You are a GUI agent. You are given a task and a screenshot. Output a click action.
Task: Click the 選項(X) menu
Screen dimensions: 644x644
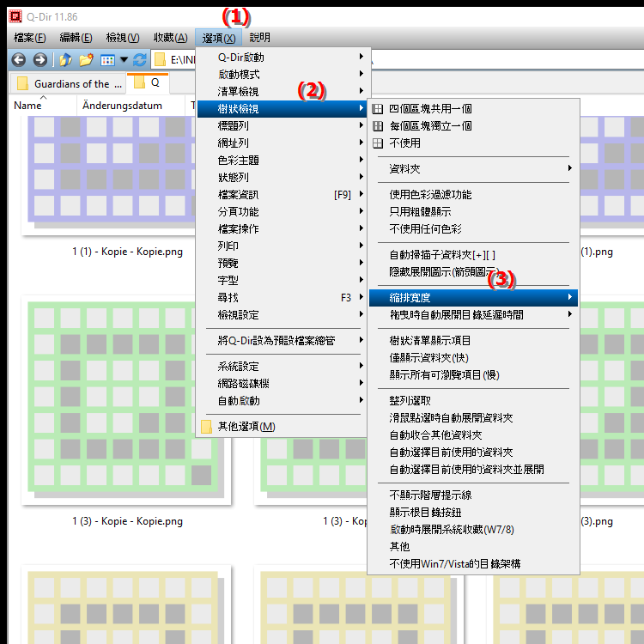click(218, 38)
